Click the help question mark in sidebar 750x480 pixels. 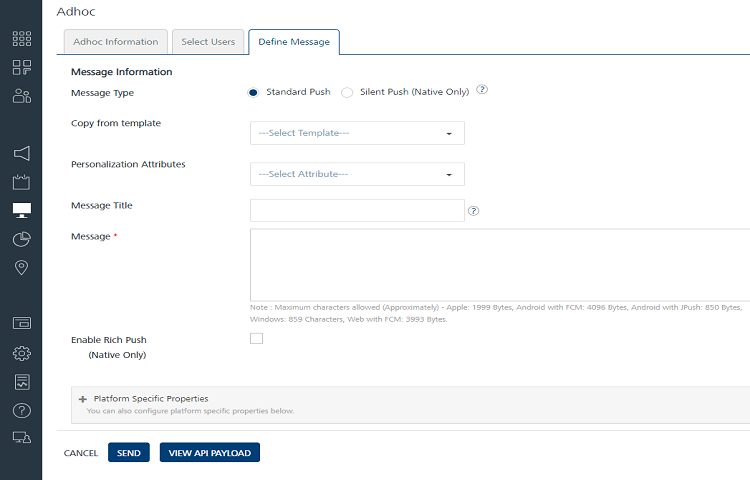(21, 410)
